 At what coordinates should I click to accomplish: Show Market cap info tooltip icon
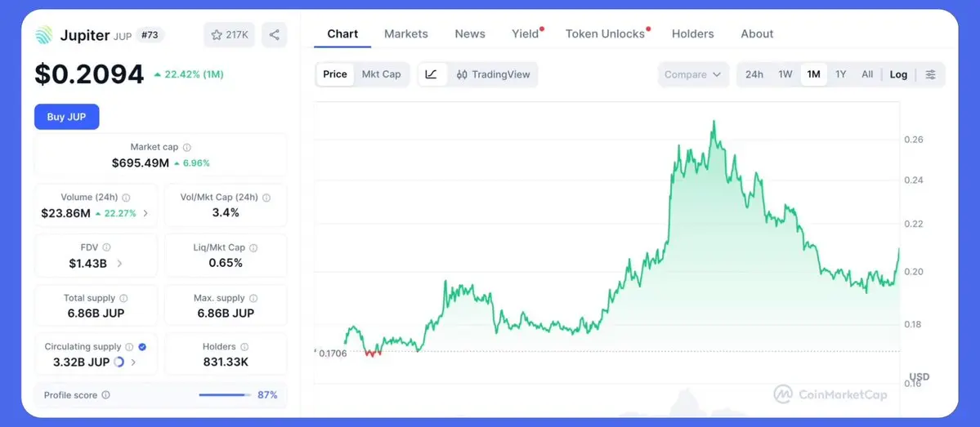tap(187, 147)
